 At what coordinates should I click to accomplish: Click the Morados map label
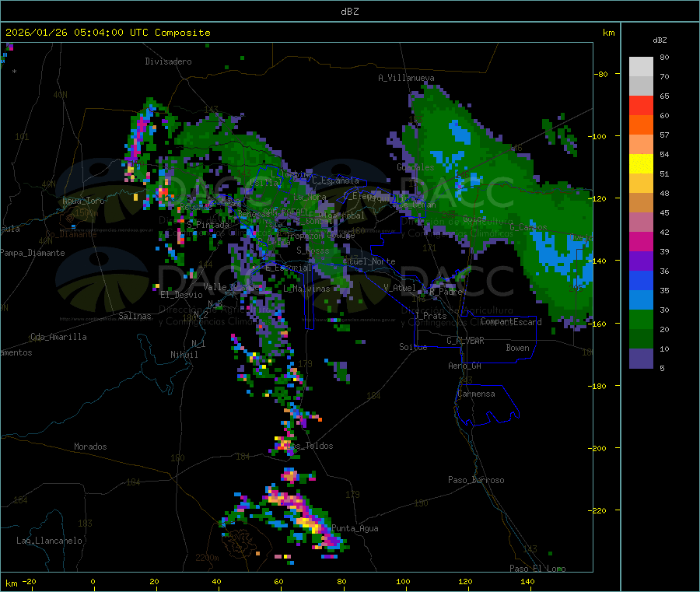(x=90, y=447)
